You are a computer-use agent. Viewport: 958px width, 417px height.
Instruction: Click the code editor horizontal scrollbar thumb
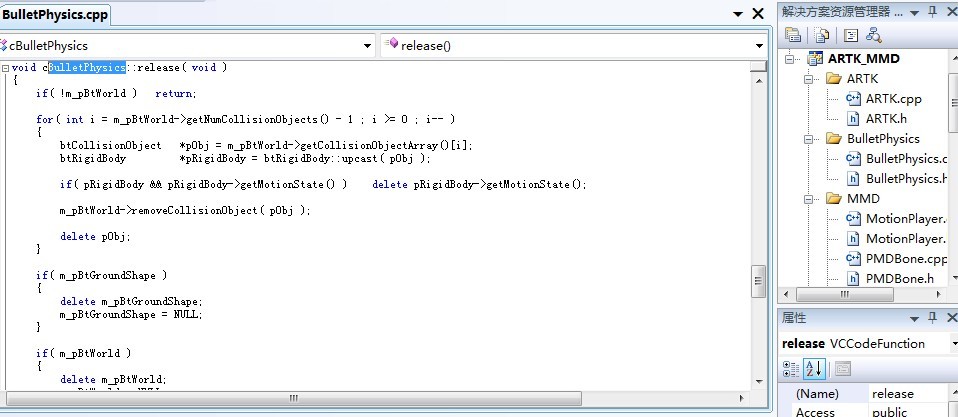tap(294, 399)
